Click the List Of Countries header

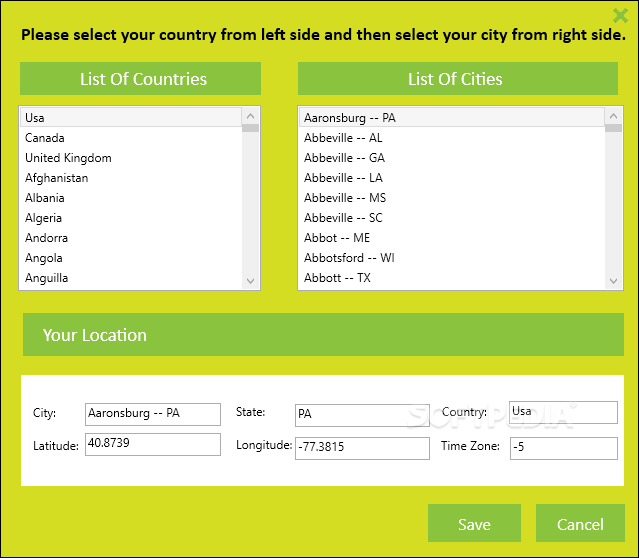[x=141, y=79]
